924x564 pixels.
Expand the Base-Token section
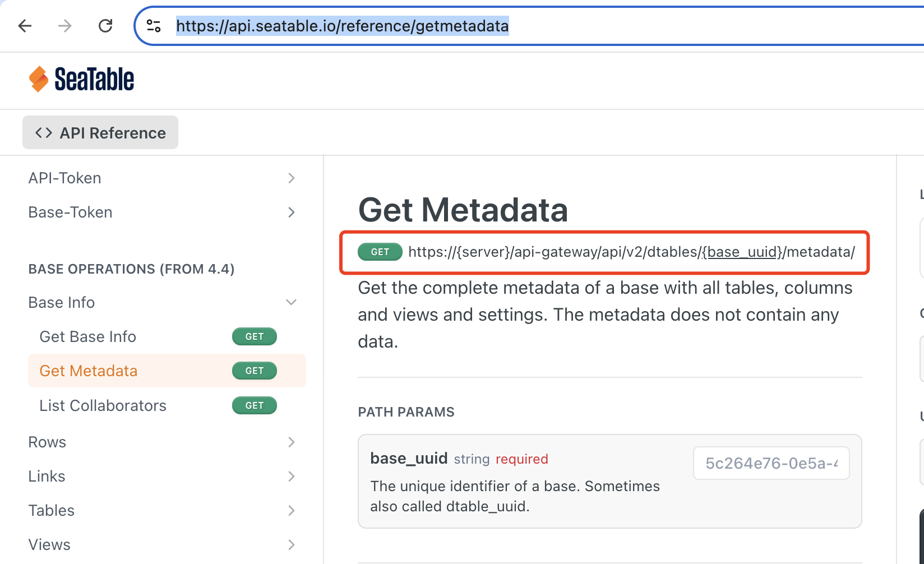[x=291, y=212]
